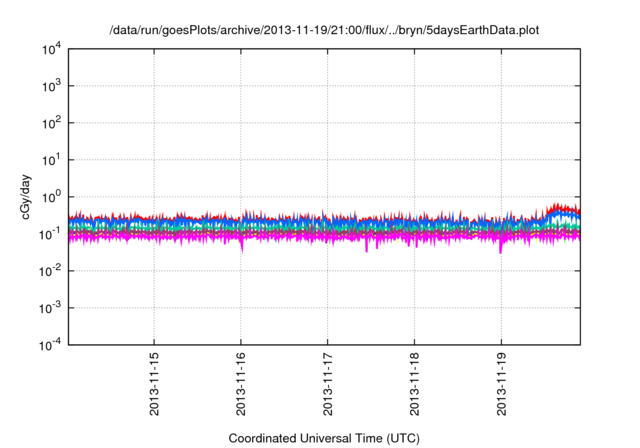Click the 10^-2 y-axis tick label
Image resolution: width=640 pixels, height=448 pixels.
click(x=51, y=271)
